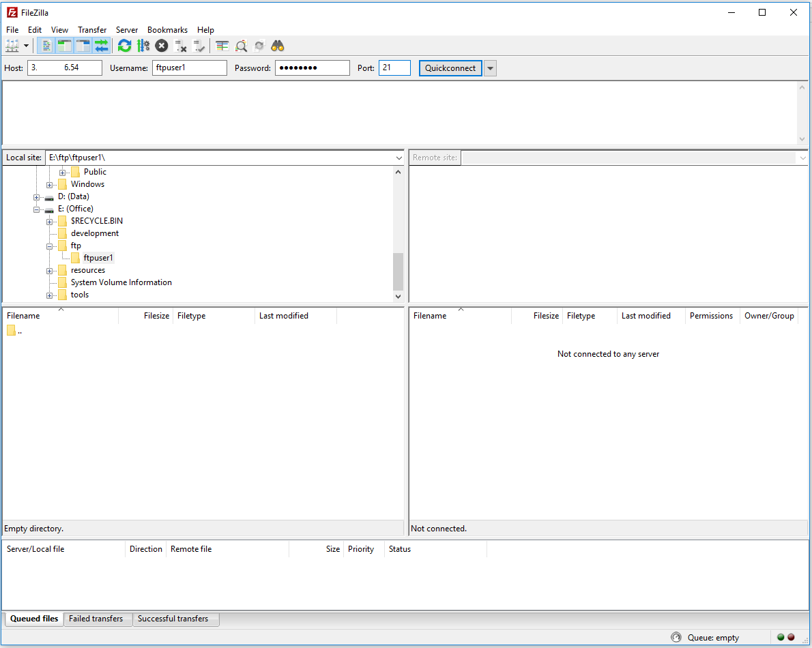Open the File menu
The width and height of the screenshot is (812, 648).
coord(12,30)
